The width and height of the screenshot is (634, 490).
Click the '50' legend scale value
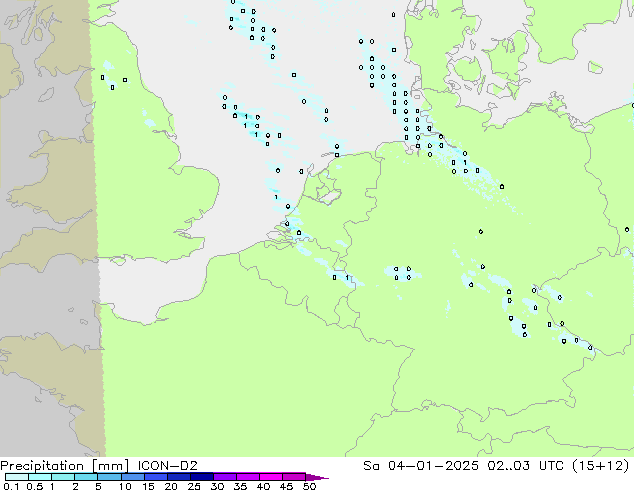pyautogui.click(x=309, y=486)
